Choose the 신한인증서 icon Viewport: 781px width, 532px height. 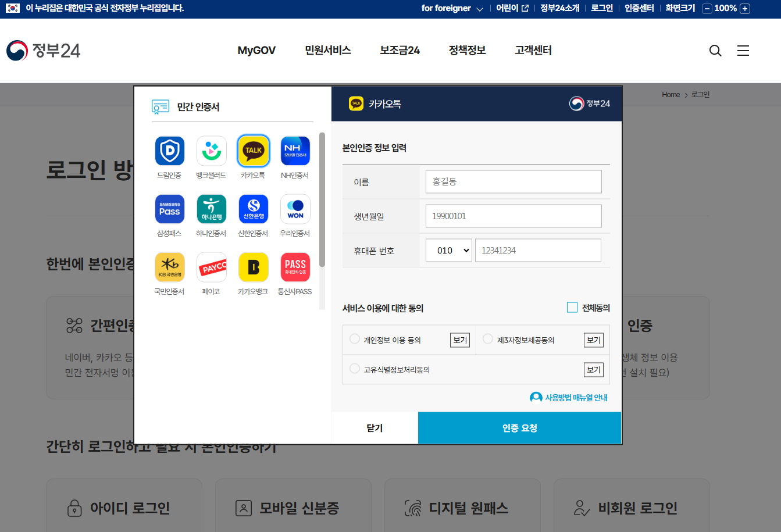pos(253,209)
